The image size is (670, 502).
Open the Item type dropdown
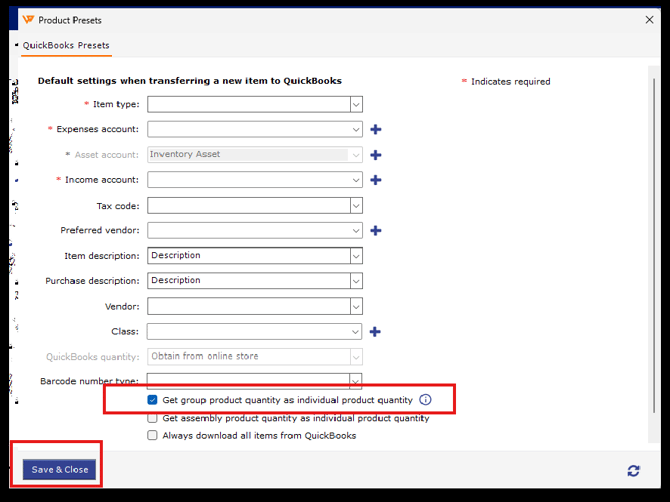[x=356, y=104]
